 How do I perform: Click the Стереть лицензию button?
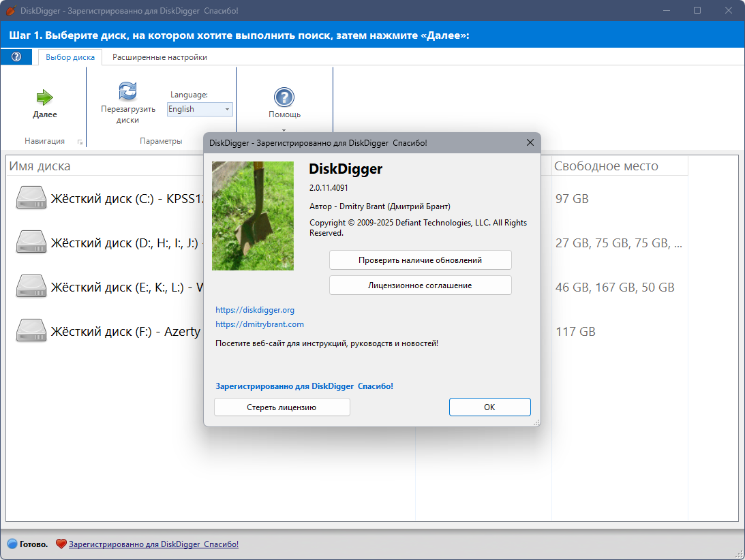282,407
